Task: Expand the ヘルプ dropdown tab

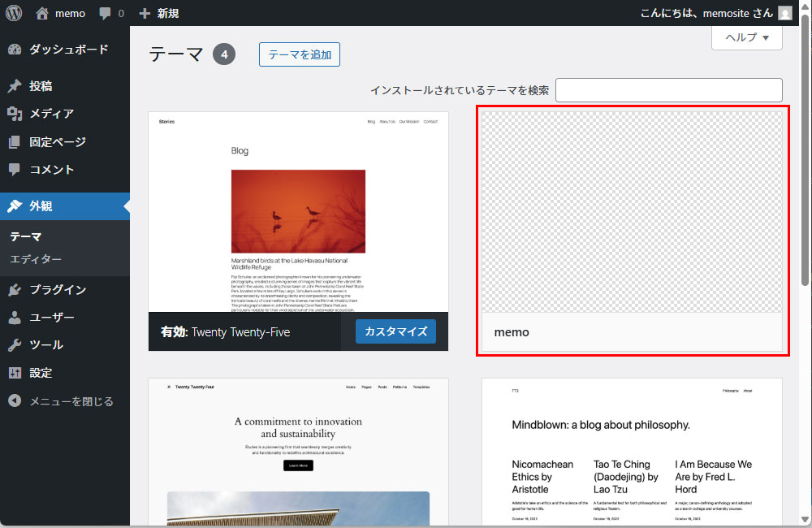Action: [746, 37]
